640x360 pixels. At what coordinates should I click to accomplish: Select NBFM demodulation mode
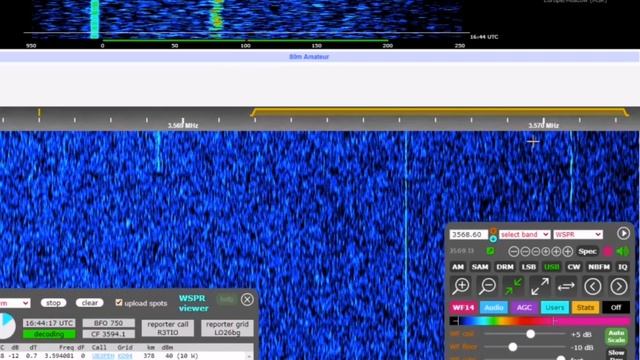tap(599, 267)
